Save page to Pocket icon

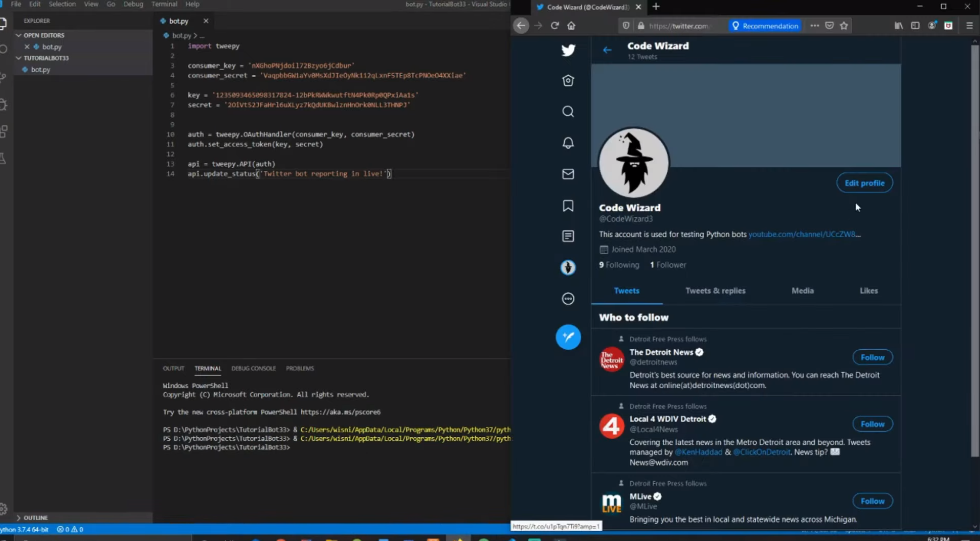pos(830,26)
